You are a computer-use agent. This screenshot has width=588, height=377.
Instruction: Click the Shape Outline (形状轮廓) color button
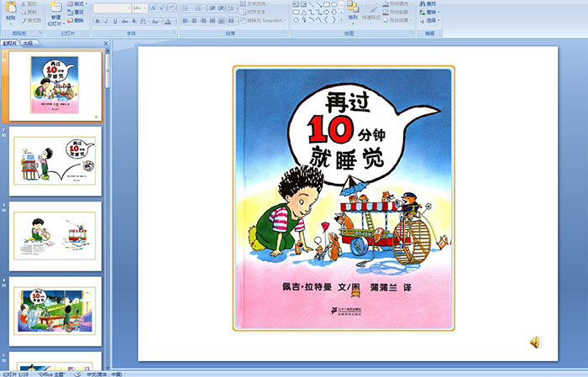tap(396, 12)
